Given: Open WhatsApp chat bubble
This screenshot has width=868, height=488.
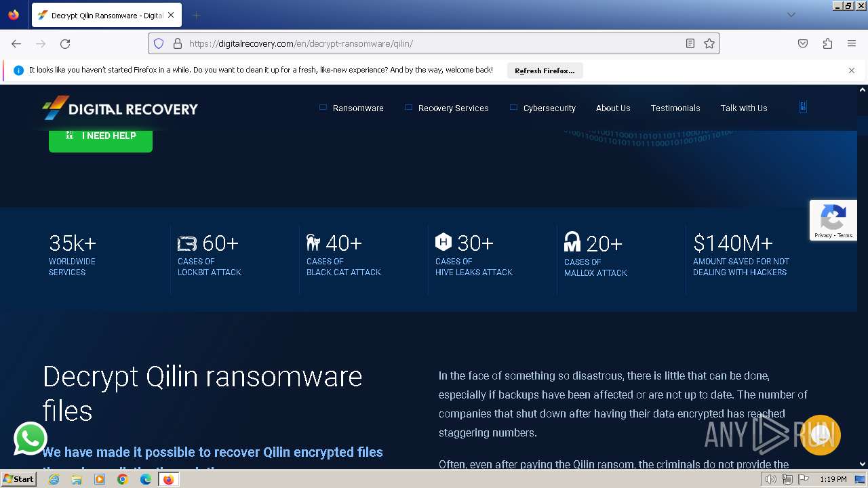Looking at the screenshot, I should [31, 439].
